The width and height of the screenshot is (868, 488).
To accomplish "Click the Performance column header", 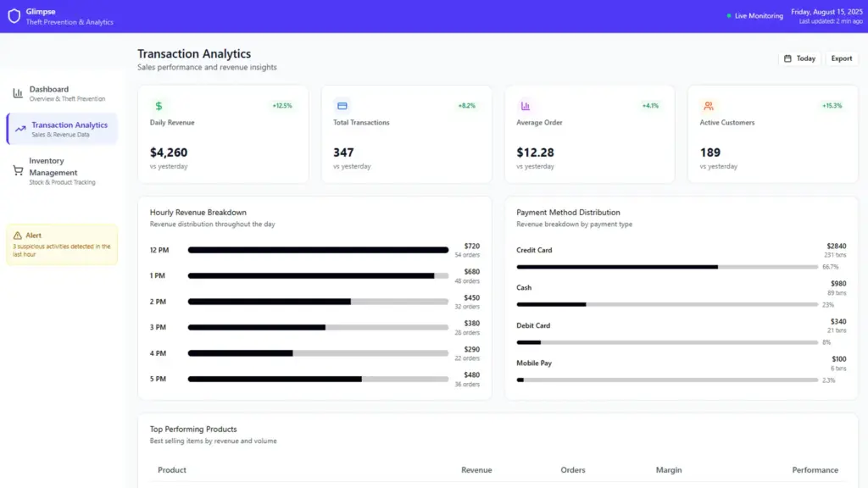I will coord(815,470).
